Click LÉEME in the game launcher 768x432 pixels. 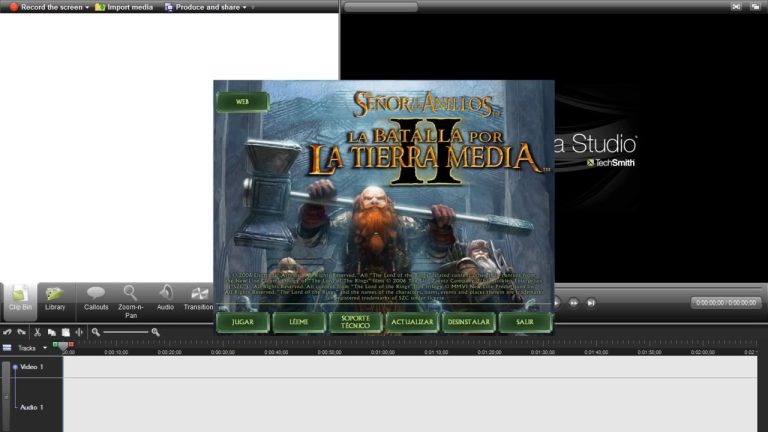299,322
